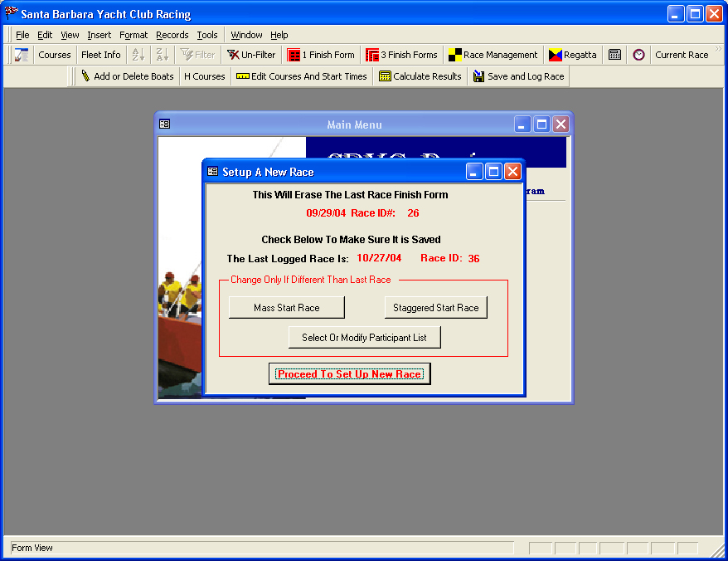Open H Courses
The image size is (728, 561).
(204, 76)
